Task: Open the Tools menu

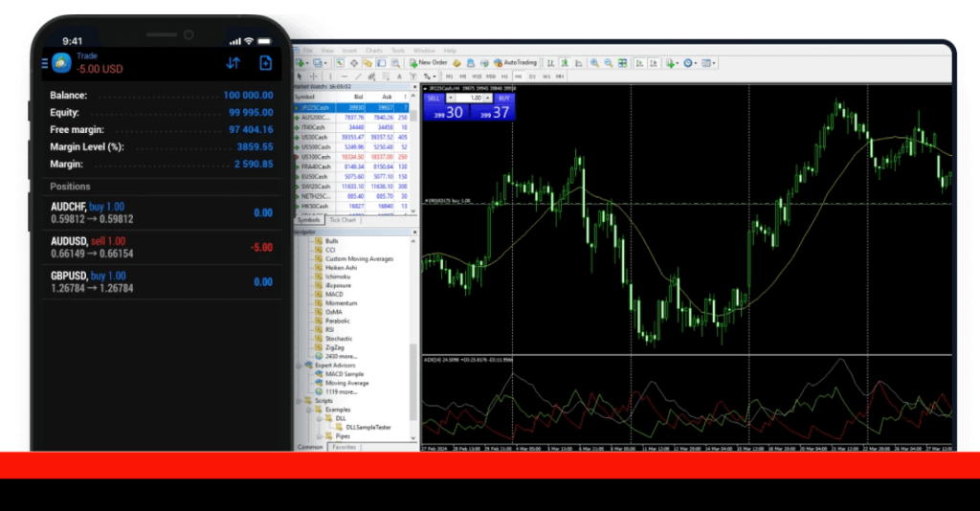Action: point(398,51)
